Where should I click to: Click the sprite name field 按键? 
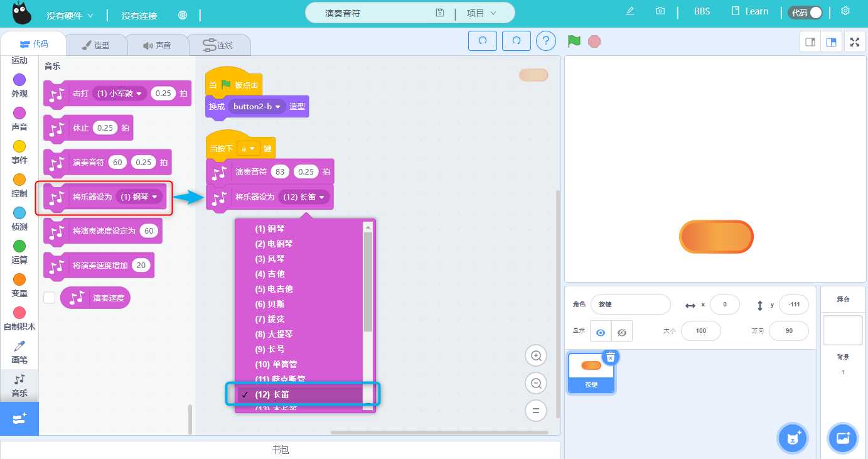pos(631,305)
